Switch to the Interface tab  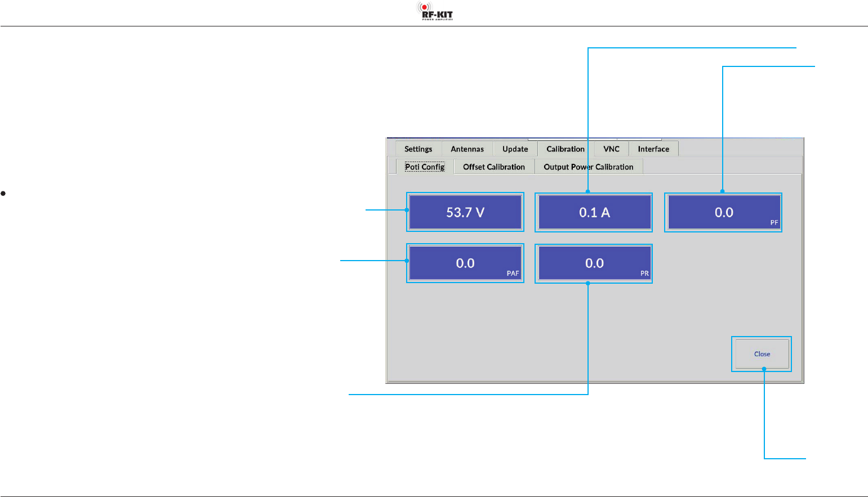pyautogui.click(x=653, y=149)
